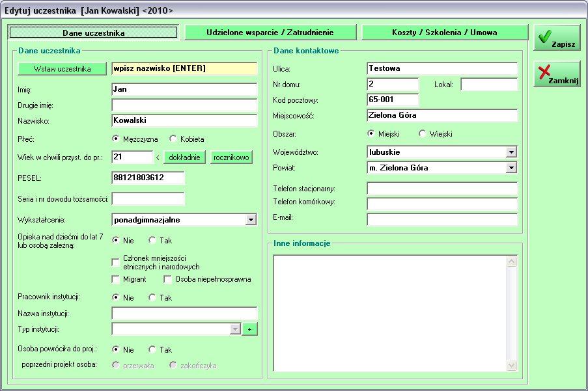Click the plus button beside Typ instytucji
The image size is (588, 391).
coord(249,330)
